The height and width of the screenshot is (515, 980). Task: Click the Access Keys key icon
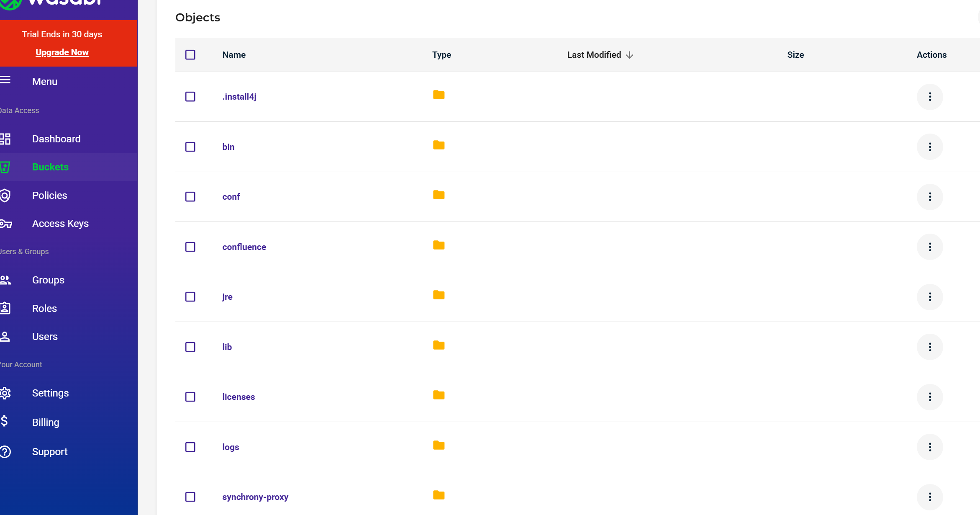[6, 224]
